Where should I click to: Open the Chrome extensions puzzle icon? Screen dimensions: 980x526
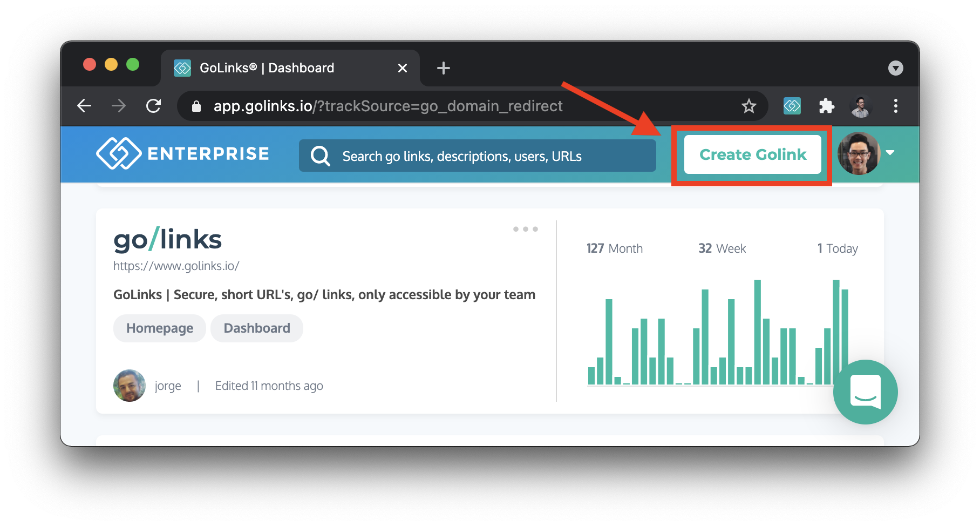826,106
